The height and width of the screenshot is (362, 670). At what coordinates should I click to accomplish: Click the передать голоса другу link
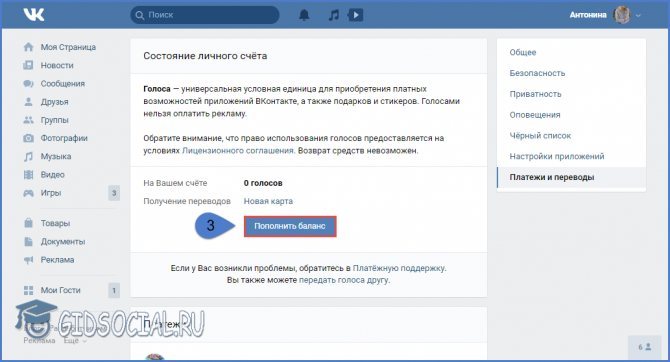pos(344,280)
